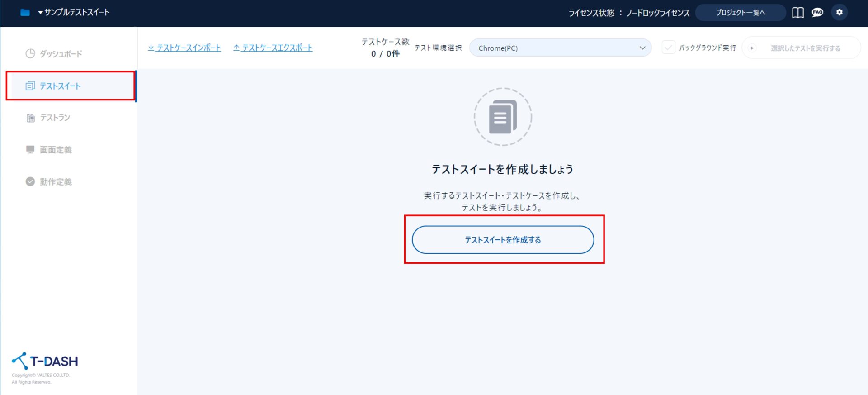Go to テストラン in sidebar
Screen dimensions: 868x395
click(x=55, y=118)
